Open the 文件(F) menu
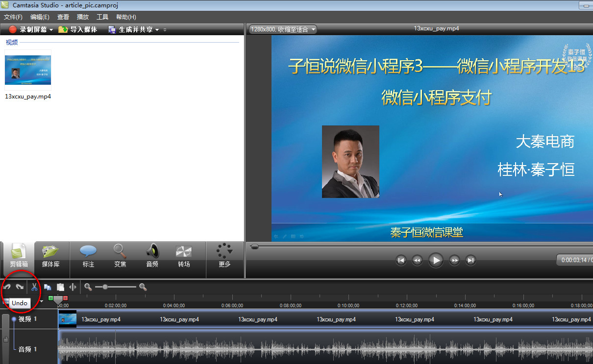This screenshot has width=593, height=364. (x=13, y=17)
